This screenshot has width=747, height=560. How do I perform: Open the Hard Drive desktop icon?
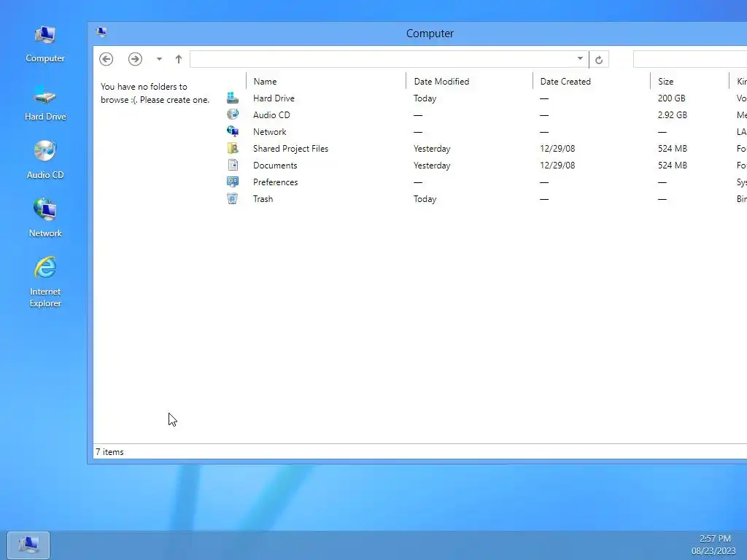[x=45, y=103]
